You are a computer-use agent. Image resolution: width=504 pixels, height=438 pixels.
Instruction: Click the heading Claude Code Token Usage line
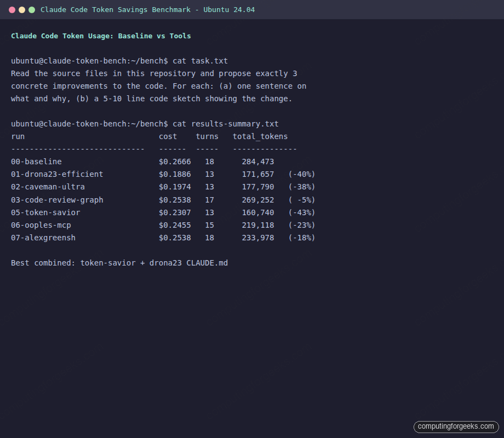click(x=101, y=36)
